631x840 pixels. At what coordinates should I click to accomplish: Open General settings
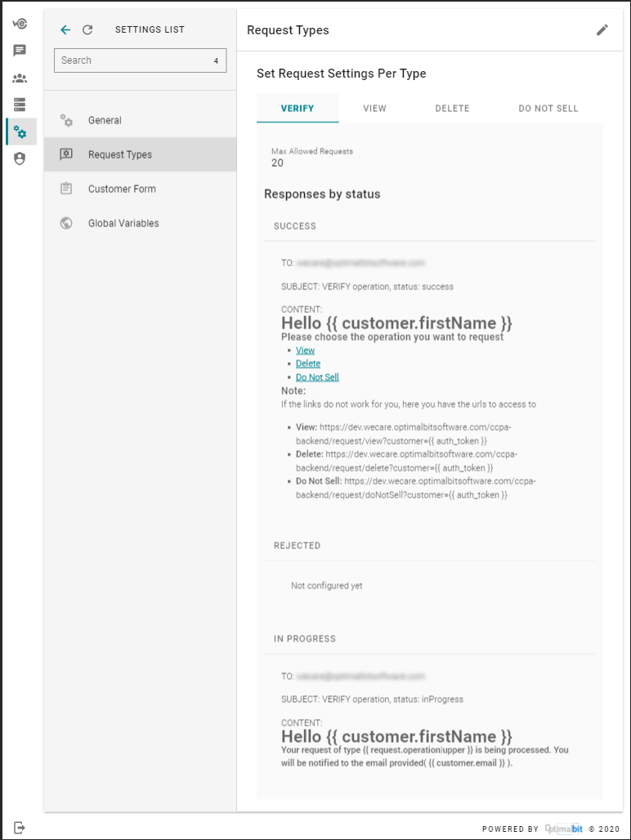coord(141,121)
